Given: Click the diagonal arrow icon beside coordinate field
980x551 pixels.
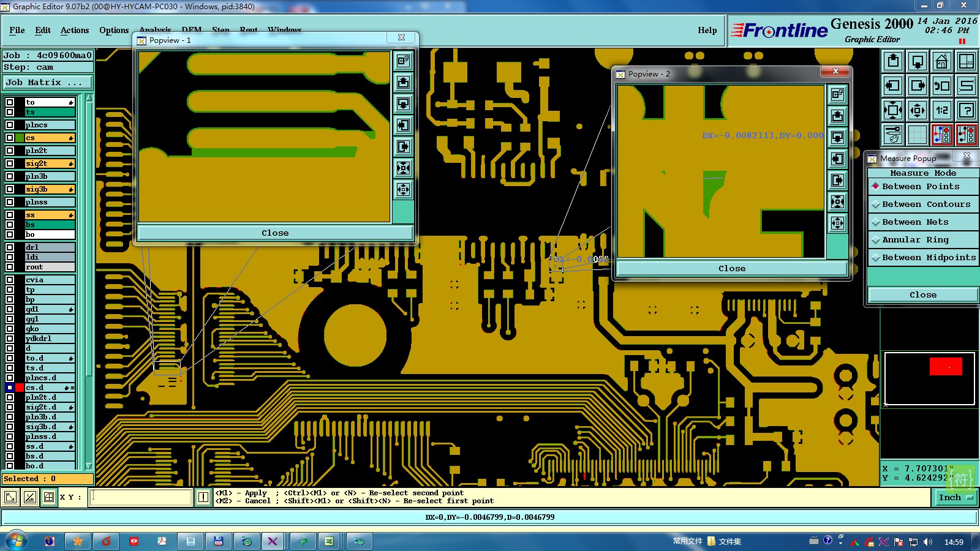Looking at the screenshot, I should click(10, 497).
